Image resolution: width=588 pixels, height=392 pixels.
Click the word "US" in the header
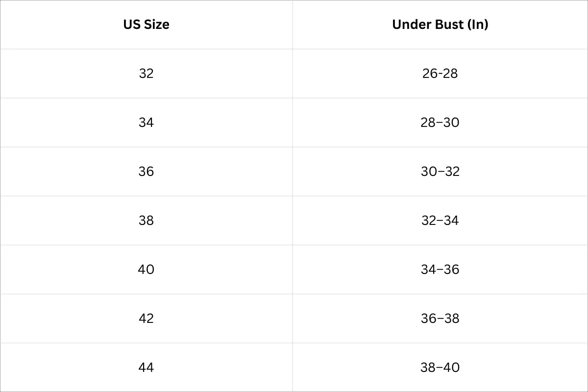click(x=132, y=24)
